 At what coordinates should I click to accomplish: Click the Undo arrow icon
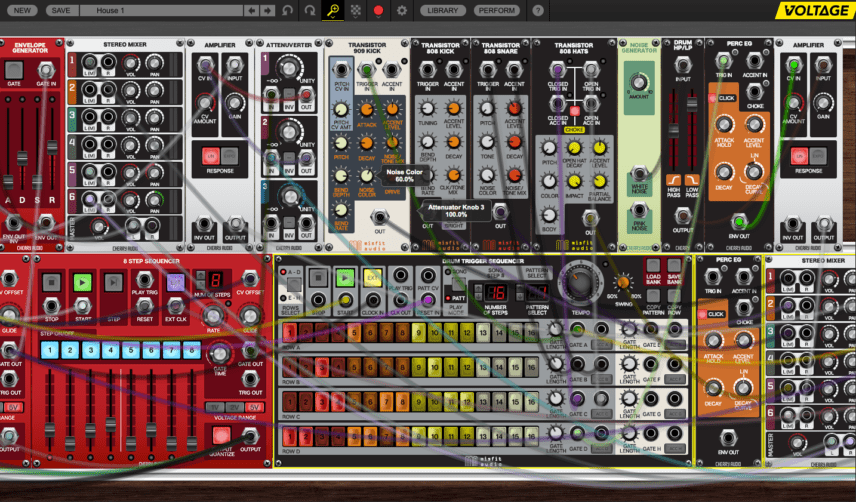point(287,10)
